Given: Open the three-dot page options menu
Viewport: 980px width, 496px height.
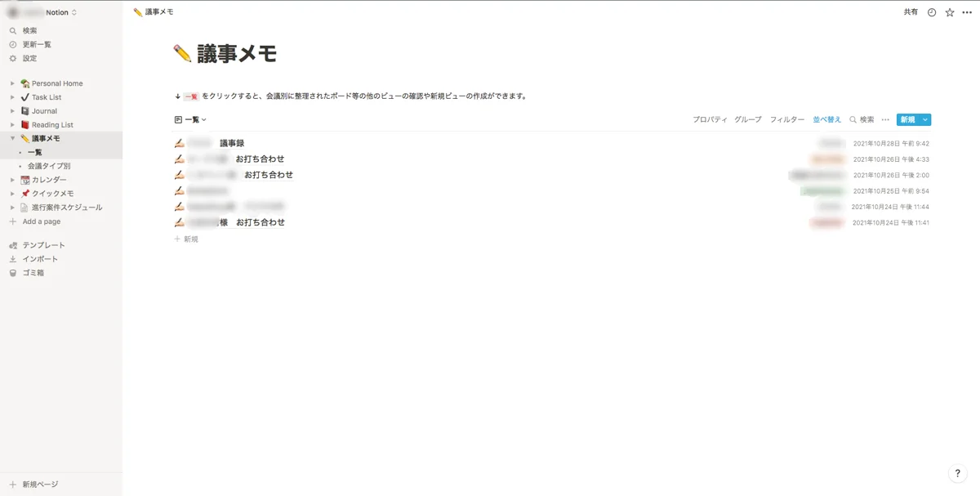Looking at the screenshot, I should point(967,12).
